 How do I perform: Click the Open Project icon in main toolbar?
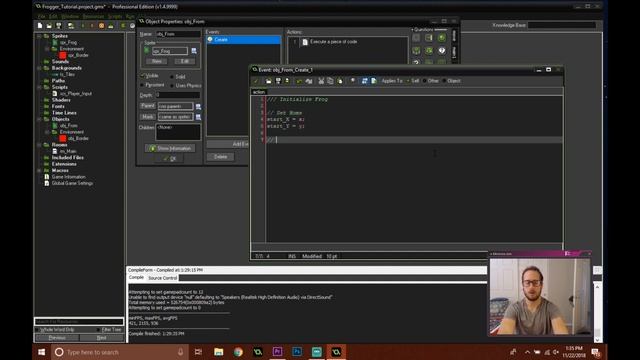pos(49,26)
